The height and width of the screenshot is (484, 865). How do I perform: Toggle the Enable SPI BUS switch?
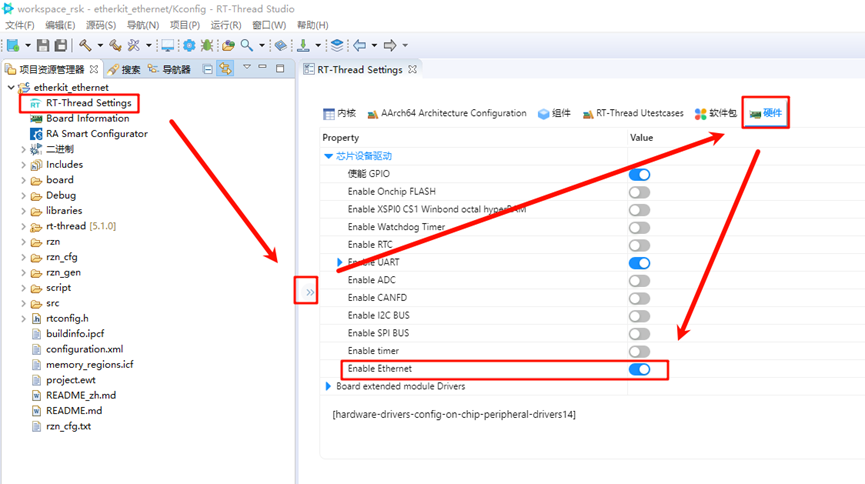[639, 333]
